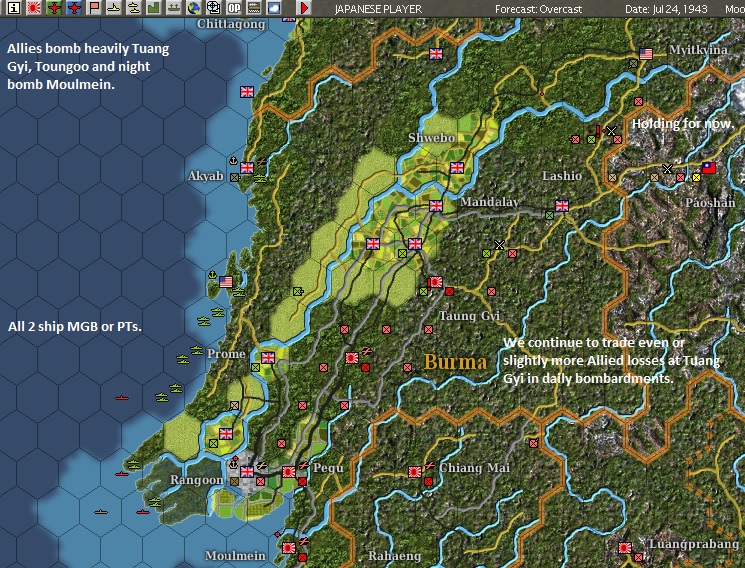Select the British base flag at Mandalay
The image size is (745, 568).
436,205
